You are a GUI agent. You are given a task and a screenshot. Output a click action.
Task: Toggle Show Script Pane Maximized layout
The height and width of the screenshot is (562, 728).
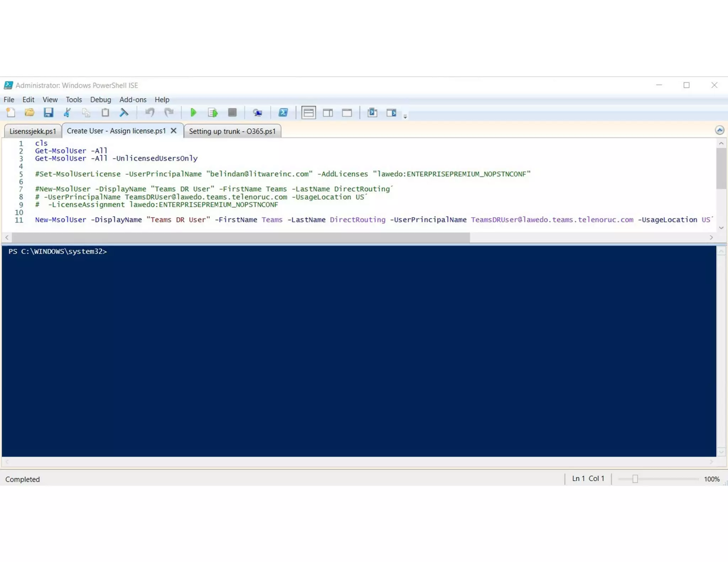point(347,113)
